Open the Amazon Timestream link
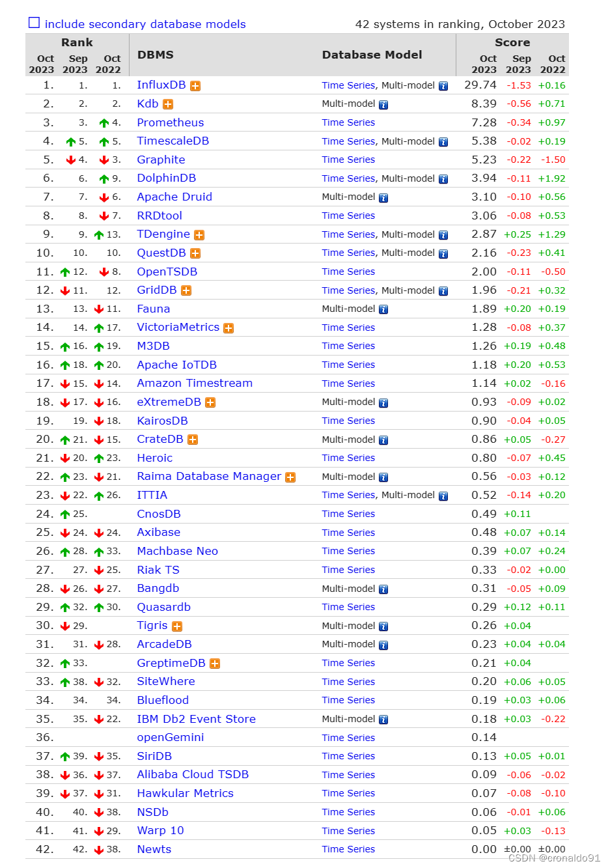Screen dimensions: 610x868 pos(195,383)
